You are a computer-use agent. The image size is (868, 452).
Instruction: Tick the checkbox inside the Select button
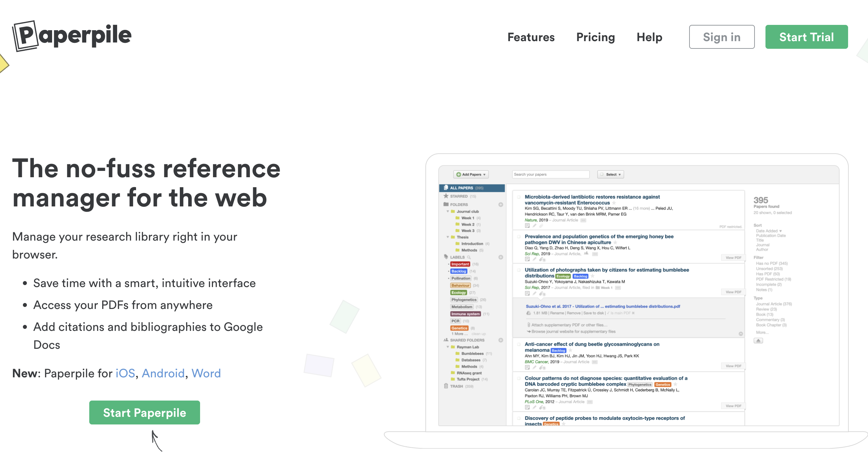[x=602, y=175]
